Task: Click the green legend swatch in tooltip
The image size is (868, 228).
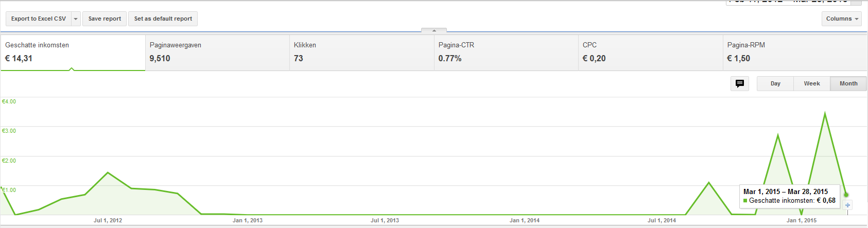Action: (745, 201)
